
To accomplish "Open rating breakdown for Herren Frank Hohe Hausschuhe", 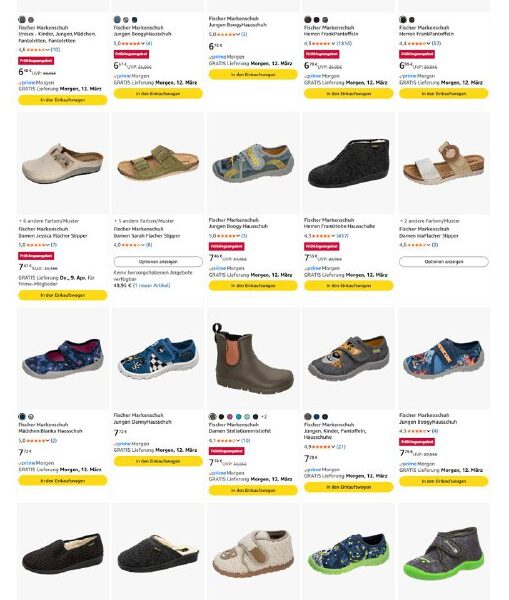I will click(x=333, y=236).
